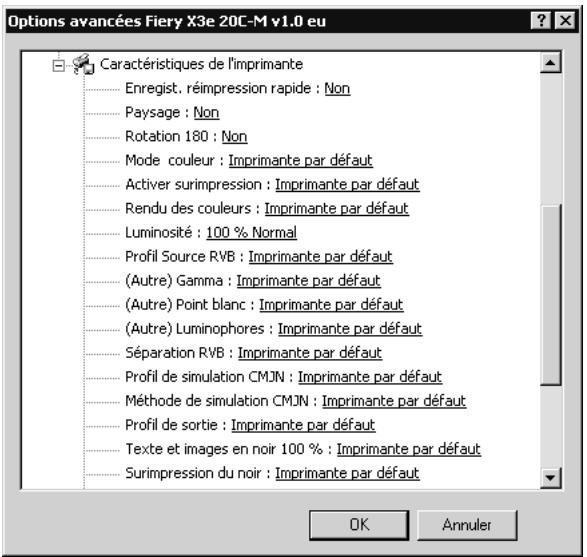This screenshot has height=557, width=587.
Task: Change the (Autre) Point blanc value
Action: 331,305
